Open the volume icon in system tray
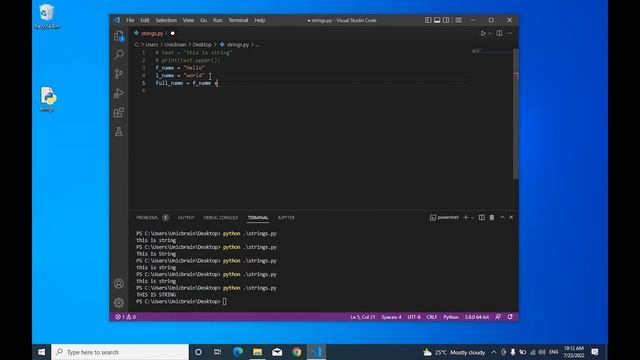The width and height of the screenshot is (640, 360). 542,352
